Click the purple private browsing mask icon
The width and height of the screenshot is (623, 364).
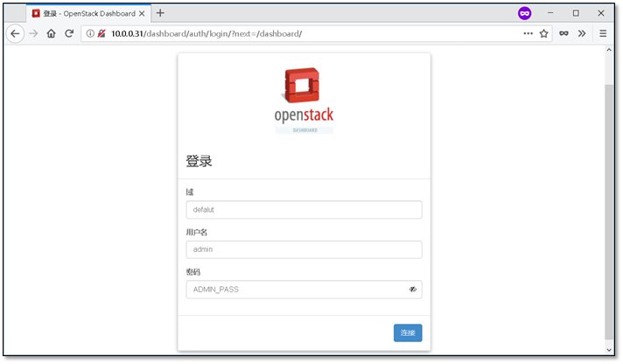tap(525, 13)
